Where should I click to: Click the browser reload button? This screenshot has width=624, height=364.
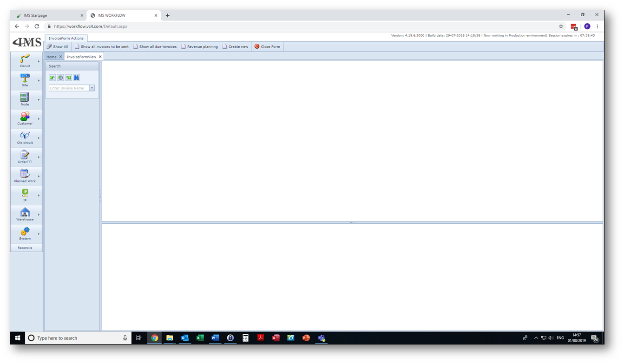pos(37,26)
